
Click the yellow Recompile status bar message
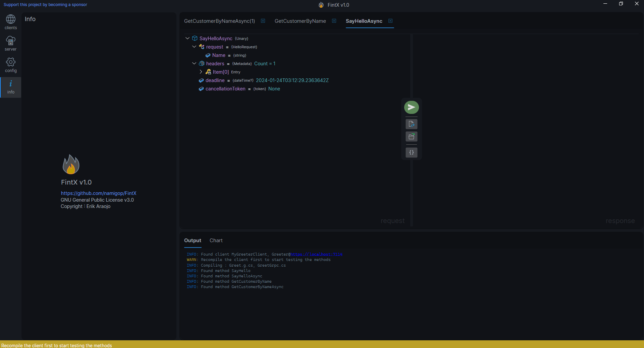(57, 345)
